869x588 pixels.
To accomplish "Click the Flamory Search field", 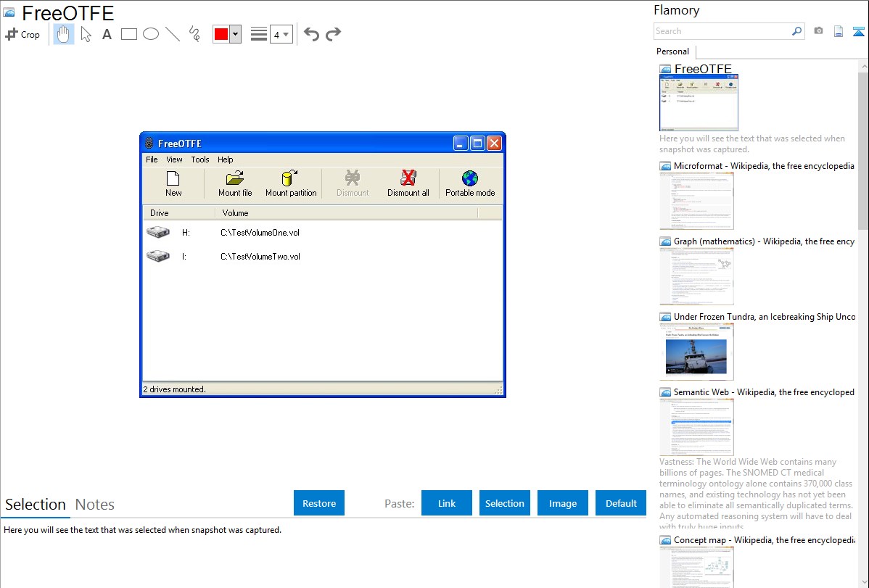I will 722,31.
